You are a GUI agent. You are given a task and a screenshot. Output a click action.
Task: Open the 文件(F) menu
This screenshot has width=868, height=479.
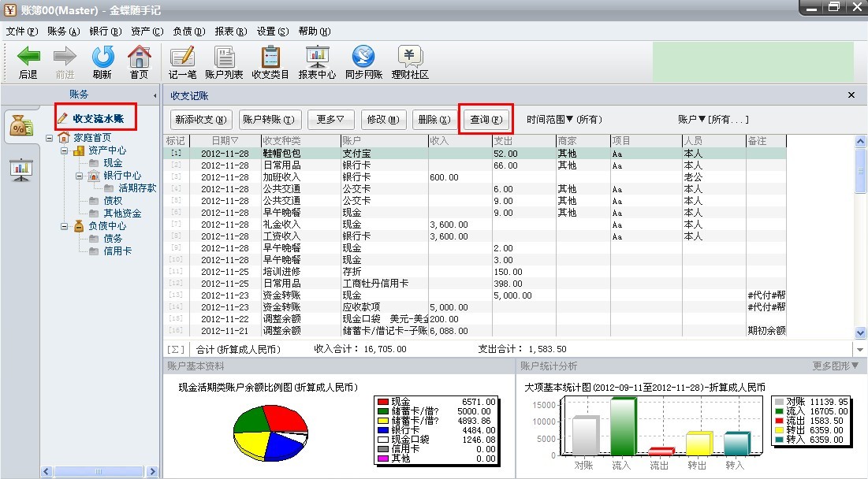point(21,32)
